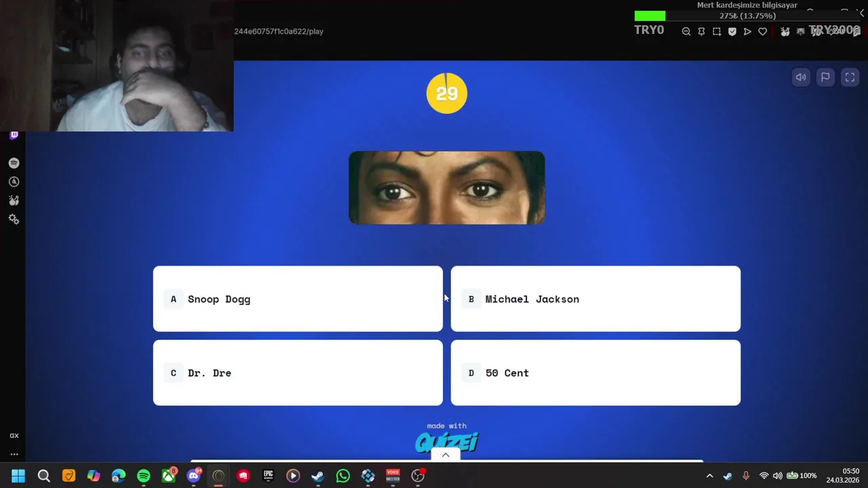Open the extensions sidebar icon above the gear
This screenshot has height=488, width=868.
[x=14, y=201]
